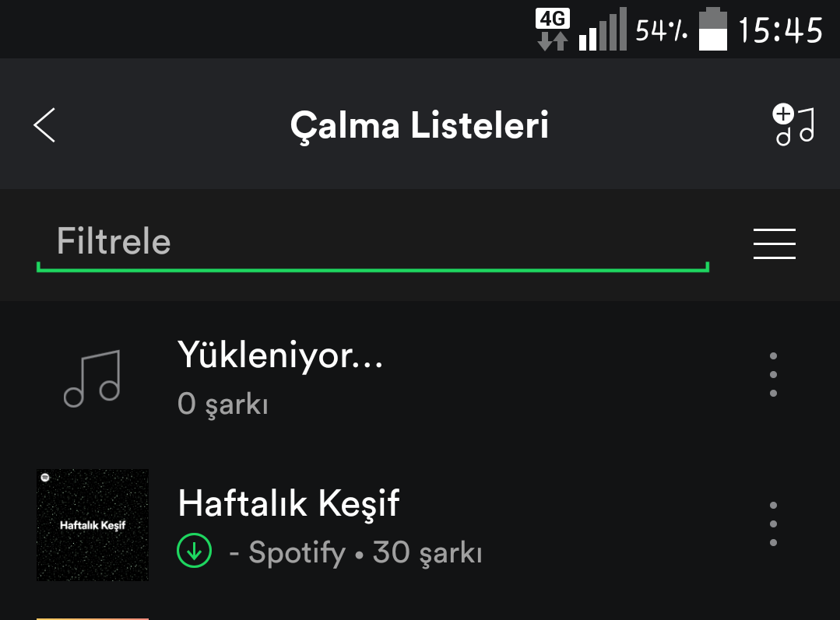The height and width of the screenshot is (620, 840).
Task: Click the Spotify • 30 şarkı subtitle
Action: 356,552
